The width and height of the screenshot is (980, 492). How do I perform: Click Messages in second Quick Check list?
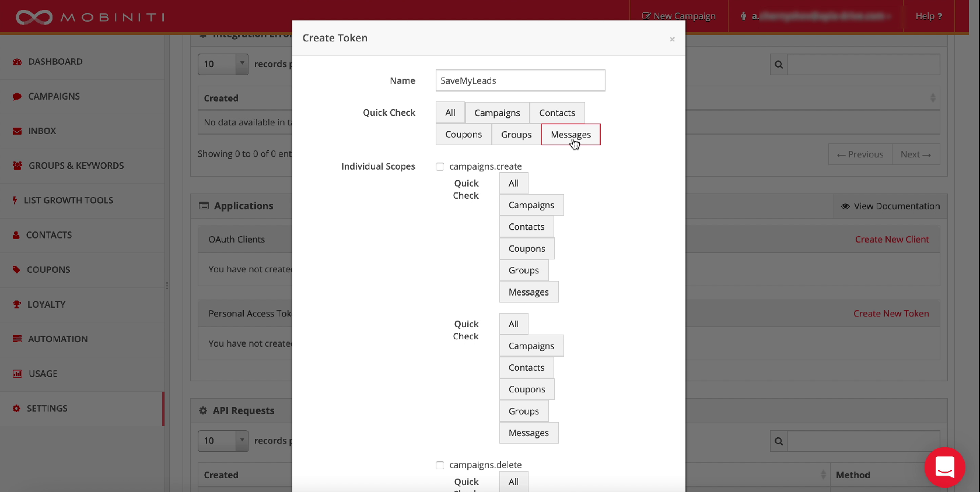528,433
